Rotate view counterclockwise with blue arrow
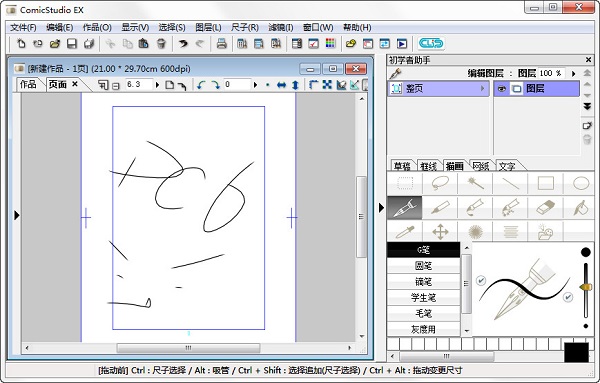Screen dimensions: 600x383 (x=201, y=85)
